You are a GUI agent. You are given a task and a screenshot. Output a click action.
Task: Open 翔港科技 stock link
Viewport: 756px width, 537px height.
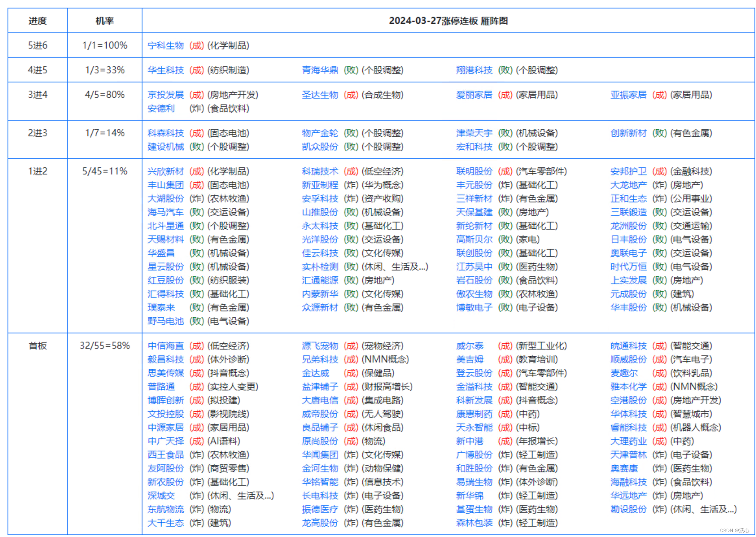[x=474, y=70]
